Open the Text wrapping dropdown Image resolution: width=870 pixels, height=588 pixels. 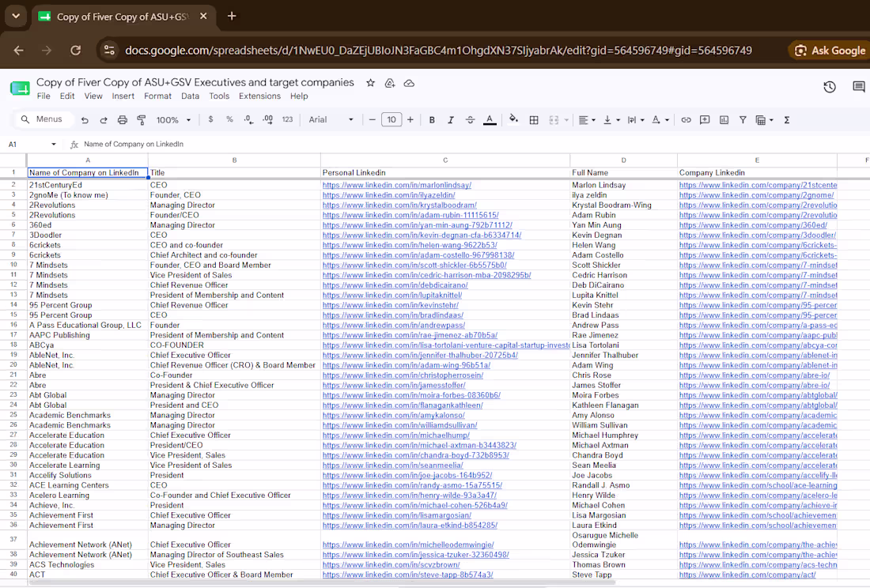tap(636, 119)
